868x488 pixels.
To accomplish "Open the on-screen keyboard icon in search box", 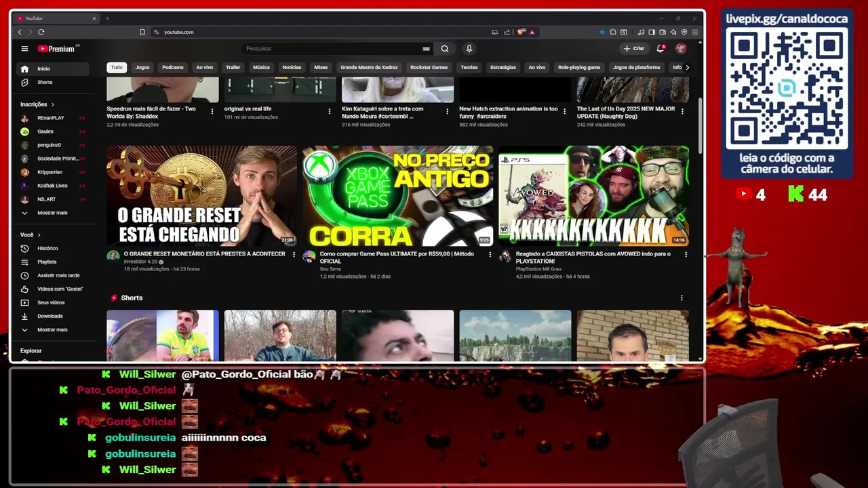I will (x=426, y=49).
